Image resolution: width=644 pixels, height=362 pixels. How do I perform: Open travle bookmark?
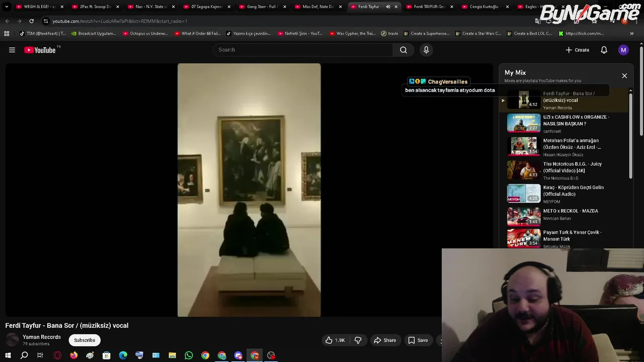pos(389,34)
